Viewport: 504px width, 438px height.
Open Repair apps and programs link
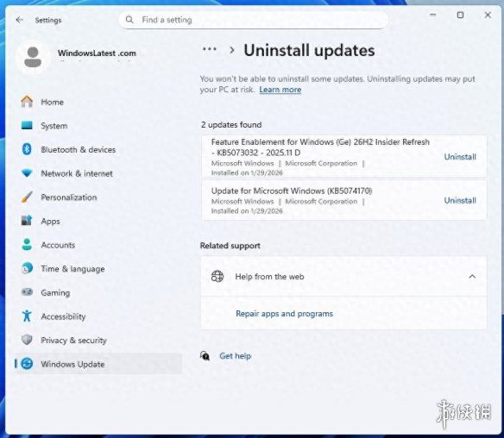[x=284, y=313]
